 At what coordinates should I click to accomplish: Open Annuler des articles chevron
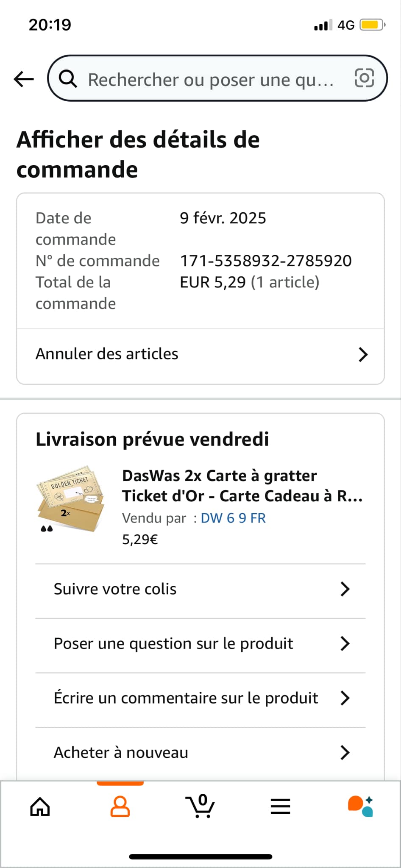[363, 354]
